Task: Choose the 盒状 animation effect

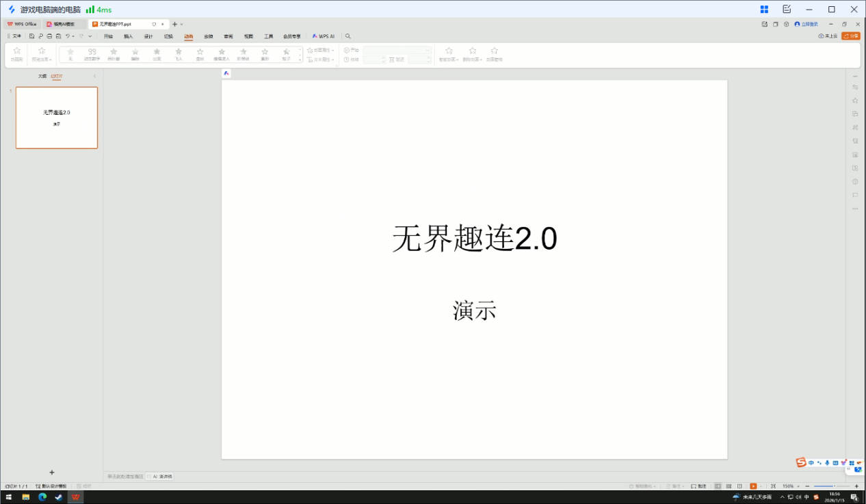Action: click(x=200, y=55)
